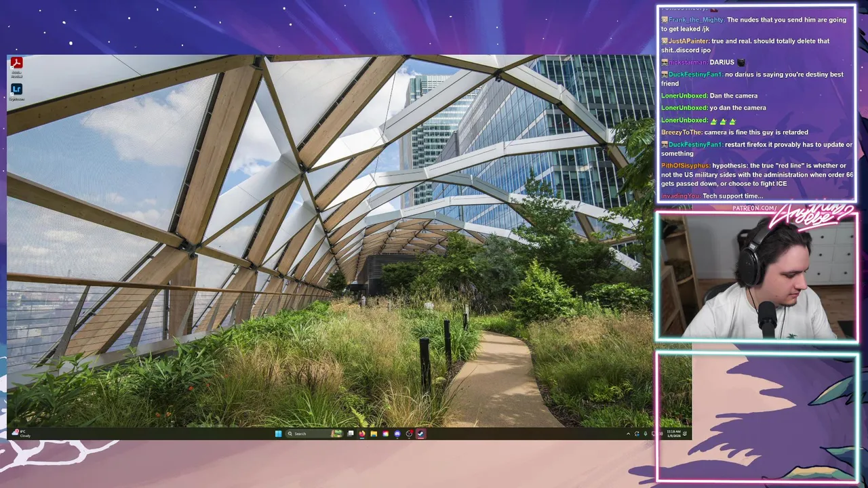Launch Firefox from the taskbar
868x488 pixels.
(362, 434)
